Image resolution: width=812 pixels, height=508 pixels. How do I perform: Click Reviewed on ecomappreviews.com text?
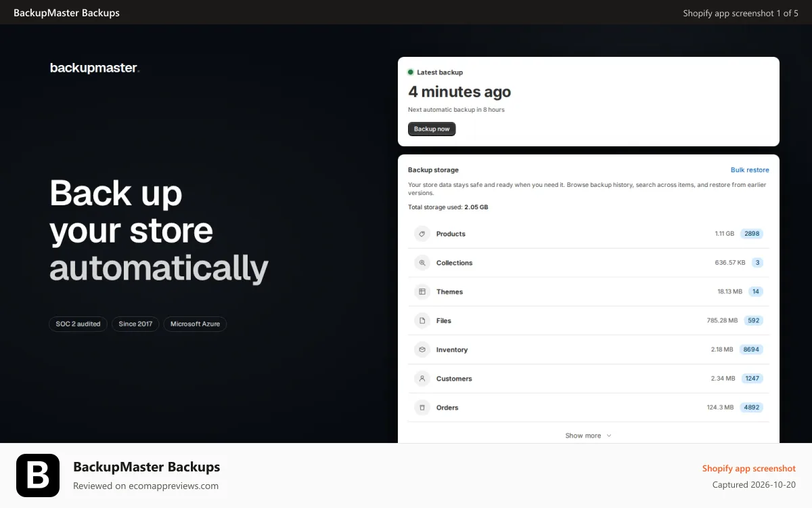[x=145, y=486]
